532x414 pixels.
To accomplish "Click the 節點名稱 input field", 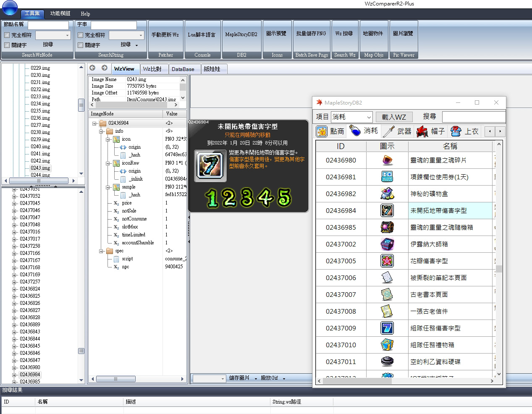I will click(x=48, y=25).
